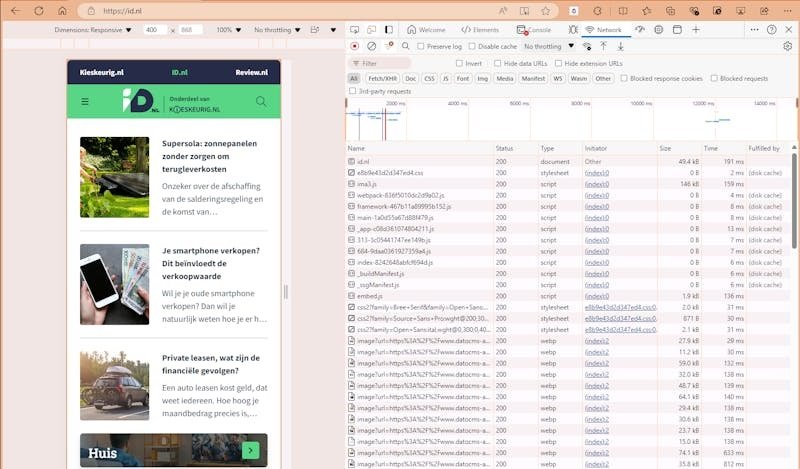The height and width of the screenshot is (469, 800).
Task: Open Dimensions: Responsive dropdown
Action: 93,30
